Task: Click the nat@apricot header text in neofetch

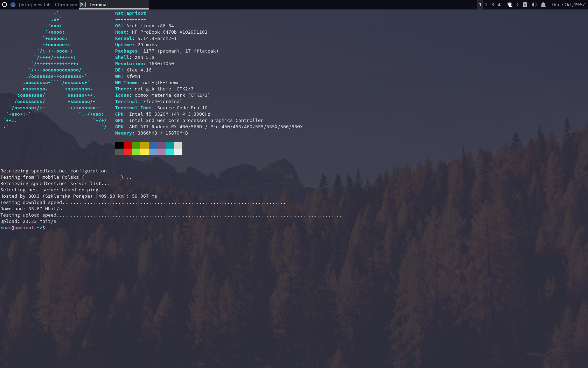Action: (x=130, y=13)
